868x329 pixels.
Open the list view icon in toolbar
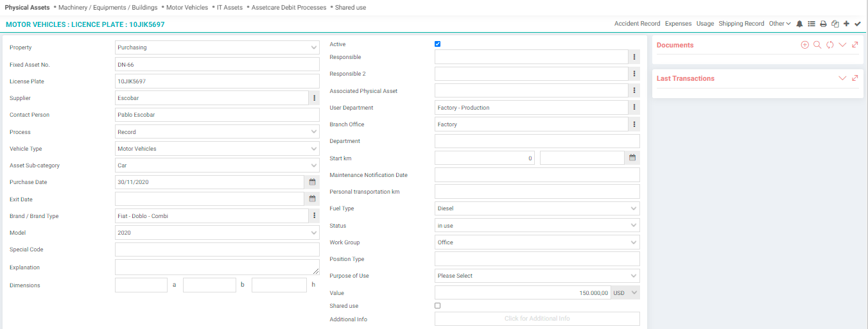[x=812, y=24]
